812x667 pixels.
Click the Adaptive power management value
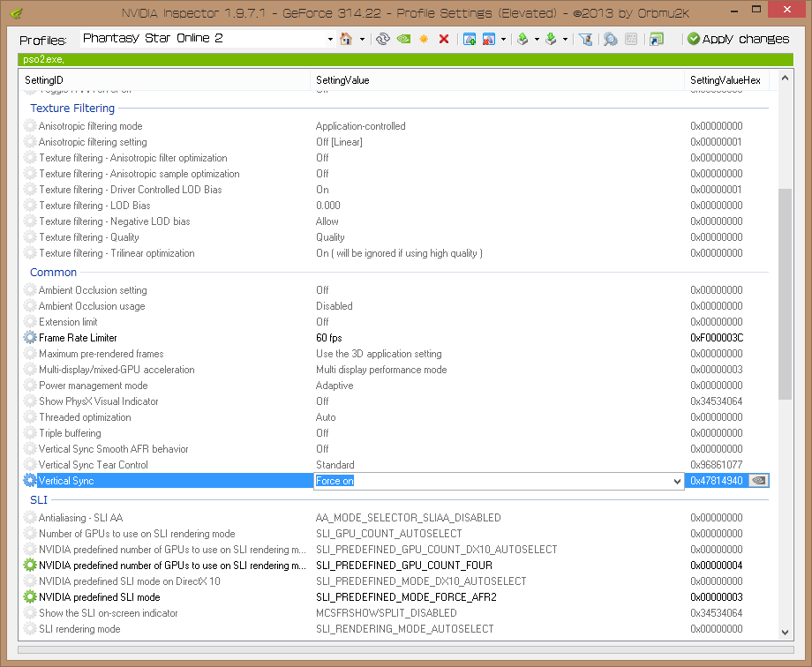[335, 386]
